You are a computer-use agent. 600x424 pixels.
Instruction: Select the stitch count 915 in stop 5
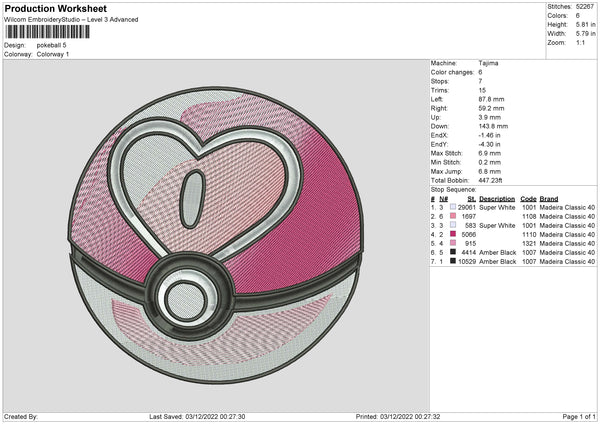point(471,243)
